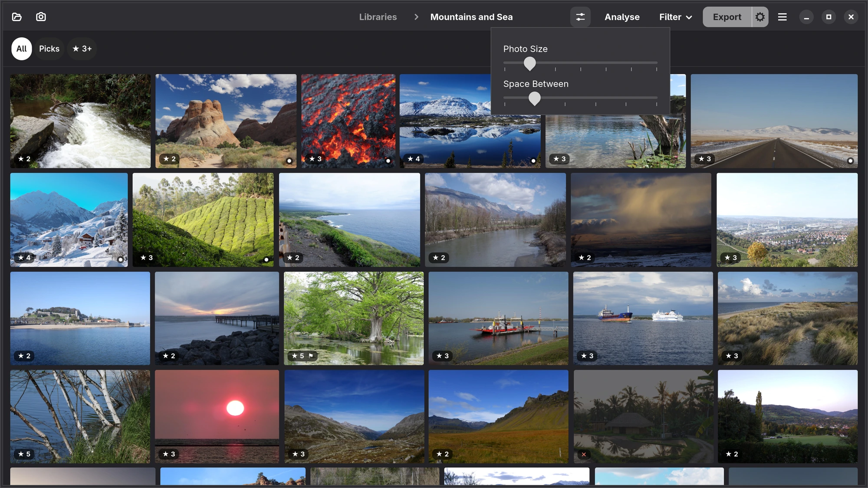This screenshot has width=868, height=488.
Task: Click the camera import icon
Action: pos(41,17)
